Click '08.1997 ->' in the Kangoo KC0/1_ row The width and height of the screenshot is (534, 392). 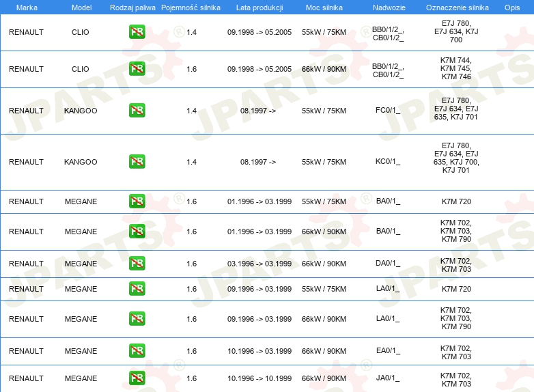[x=258, y=162]
